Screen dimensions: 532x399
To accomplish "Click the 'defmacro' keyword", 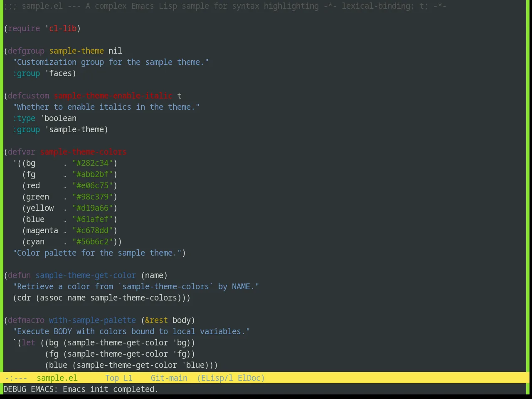I will [26, 320].
